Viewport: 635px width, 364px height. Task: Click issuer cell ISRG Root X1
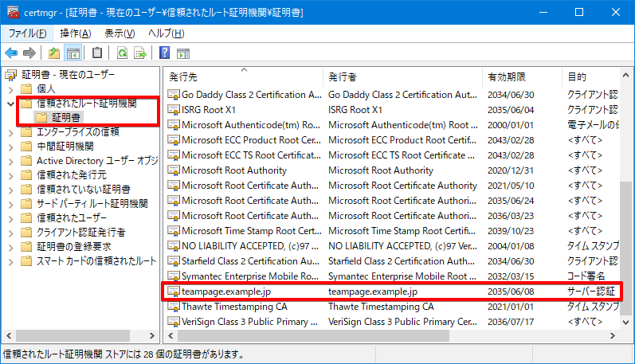(355, 110)
